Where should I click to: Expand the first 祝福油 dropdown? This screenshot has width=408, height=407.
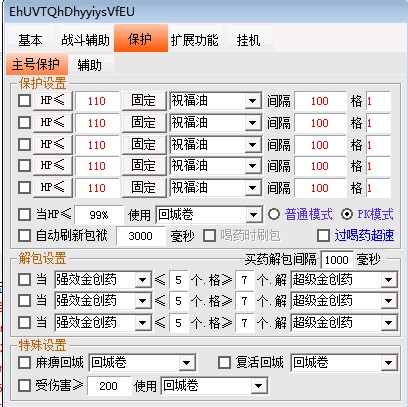point(252,101)
